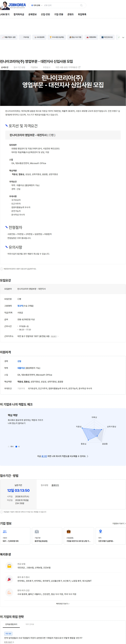Click the info icon beside 마감일은 notice

pyautogui.click(x=1, y=512)
